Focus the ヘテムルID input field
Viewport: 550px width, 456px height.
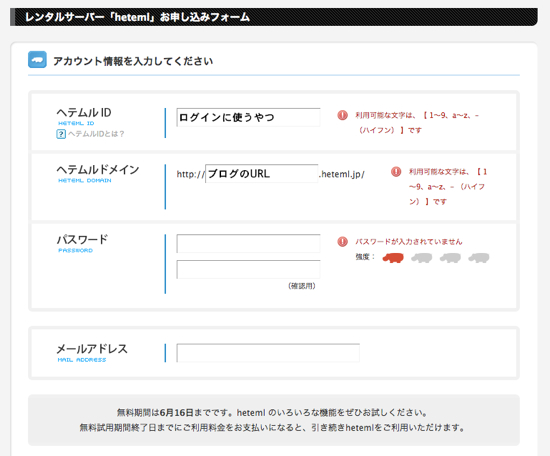click(248, 117)
